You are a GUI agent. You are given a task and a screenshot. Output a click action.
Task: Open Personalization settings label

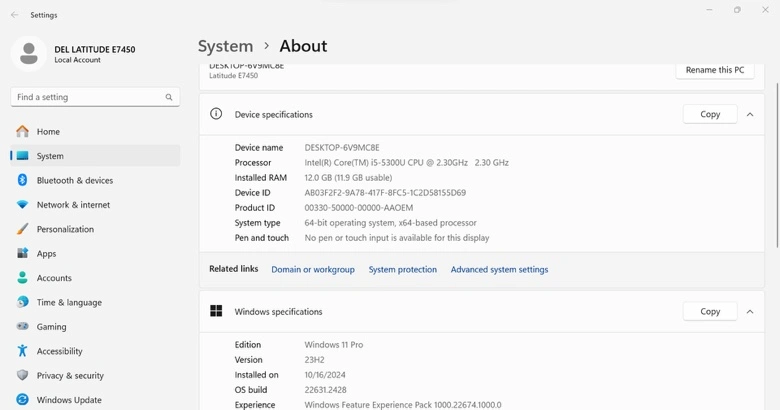65,229
